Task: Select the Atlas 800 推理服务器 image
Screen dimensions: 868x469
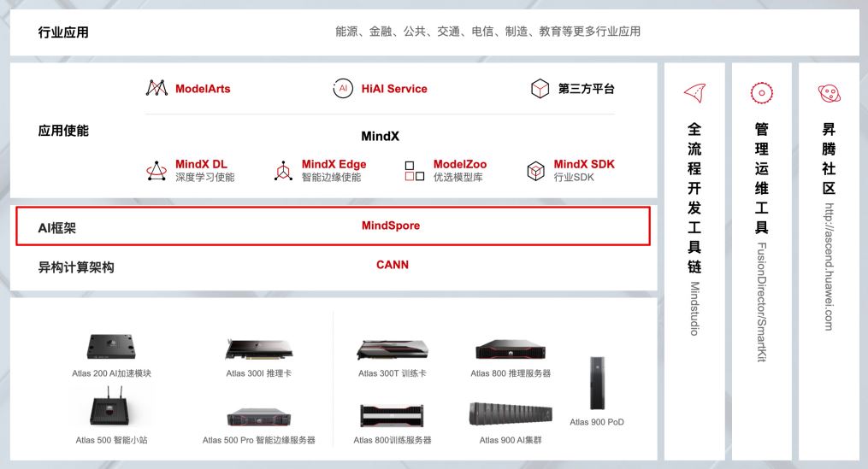Action: pos(511,349)
